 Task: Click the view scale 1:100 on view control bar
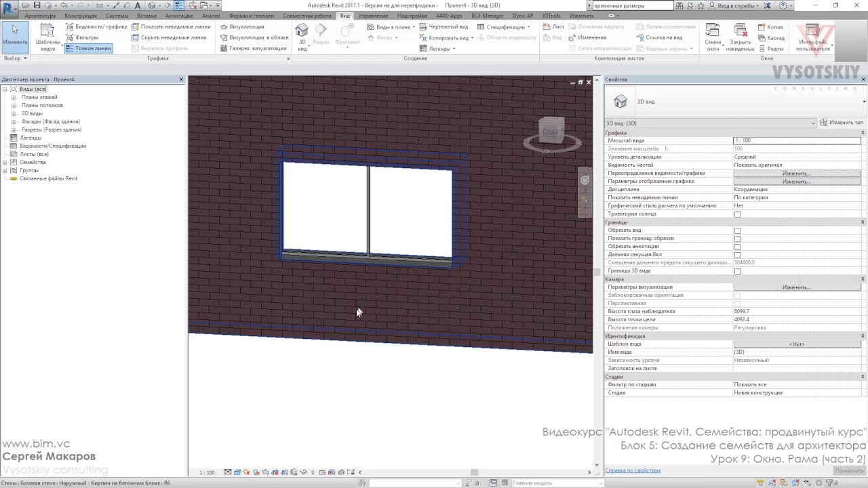(x=207, y=472)
